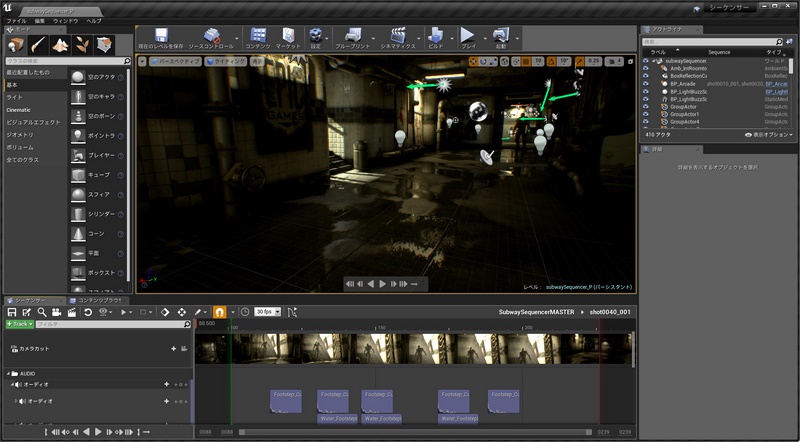Viewport: 800px width, 442px height.
Task: Open Sequencer view options eye dropdown
Action: [x=105, y=312]
